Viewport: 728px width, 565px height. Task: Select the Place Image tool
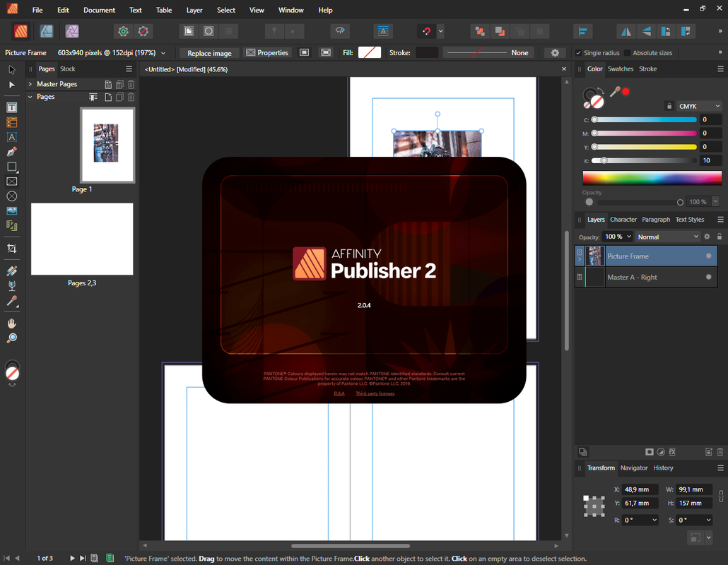click(x=11, y=211)
